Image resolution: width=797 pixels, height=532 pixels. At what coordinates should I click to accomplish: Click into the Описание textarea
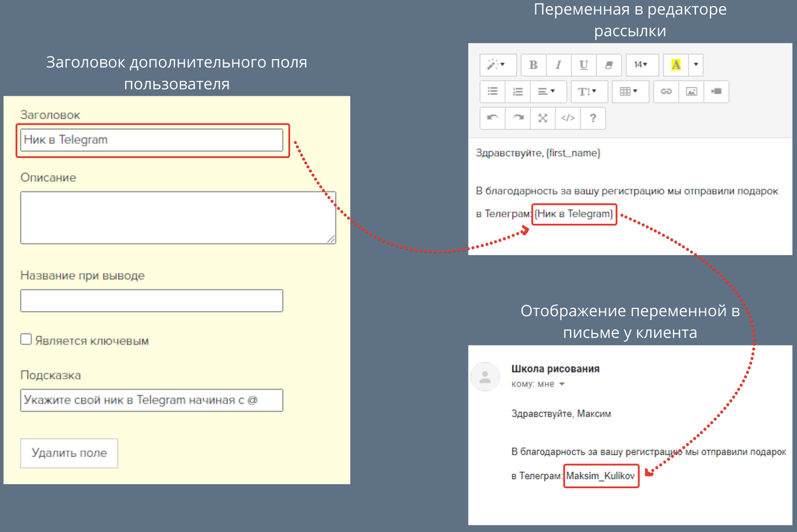[x=178, y=218]
